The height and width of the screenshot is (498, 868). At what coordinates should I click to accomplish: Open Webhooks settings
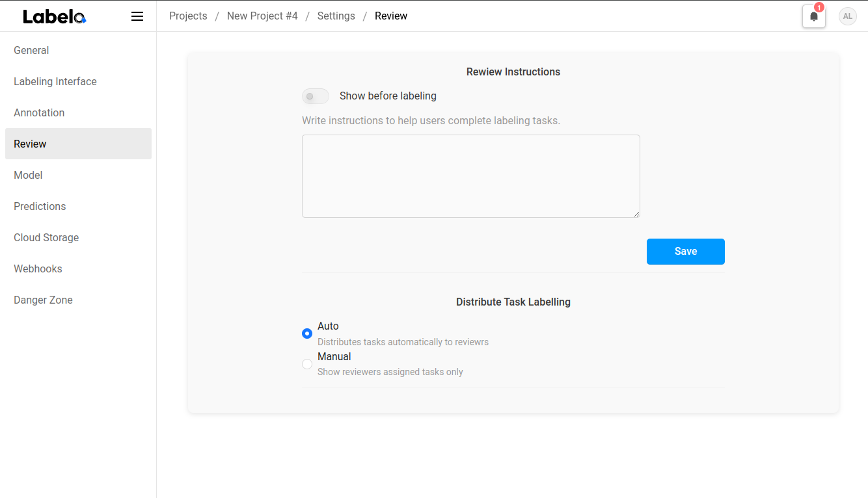78,269
